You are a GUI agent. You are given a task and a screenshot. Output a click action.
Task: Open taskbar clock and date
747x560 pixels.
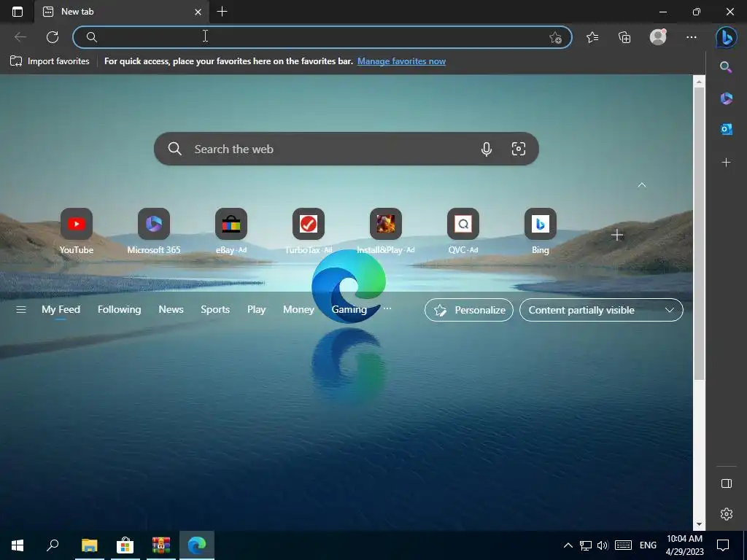(x=684, y=545)
